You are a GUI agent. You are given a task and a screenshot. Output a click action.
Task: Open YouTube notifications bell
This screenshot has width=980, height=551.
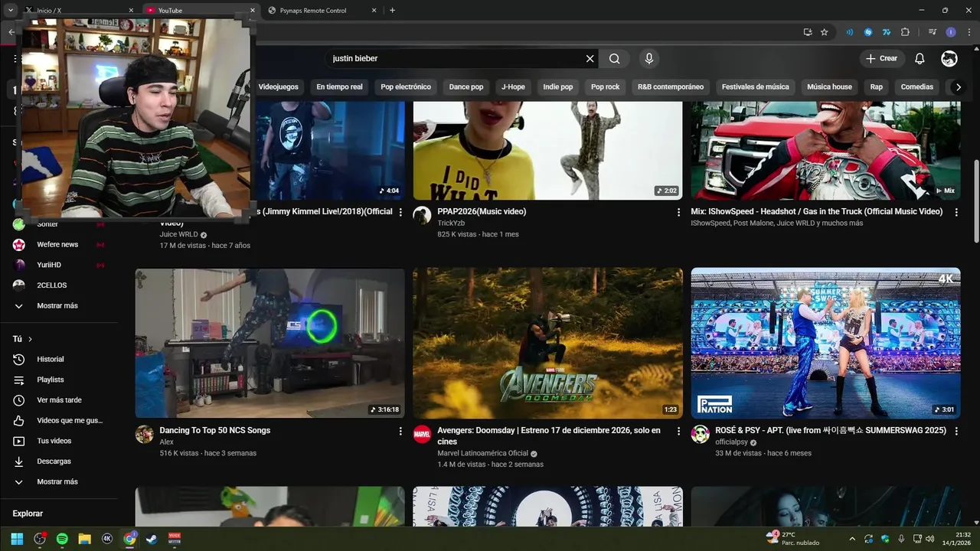click(920, 59)
